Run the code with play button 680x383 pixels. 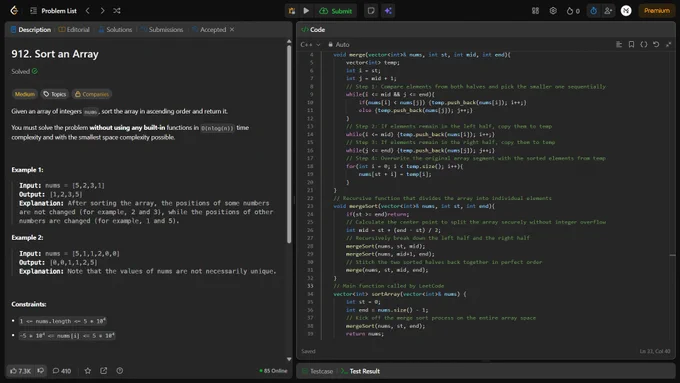(306, 11)
